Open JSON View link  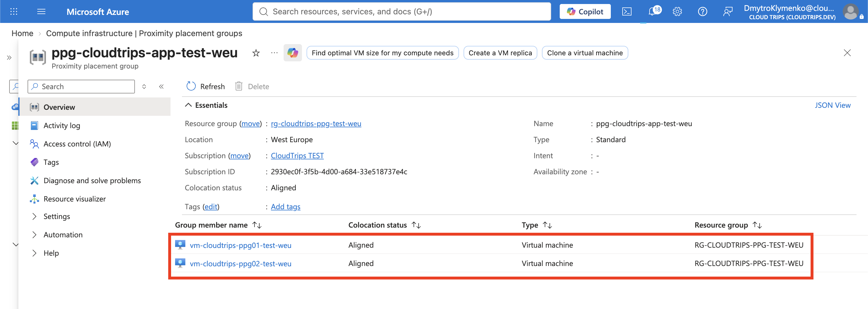(833, 105)
